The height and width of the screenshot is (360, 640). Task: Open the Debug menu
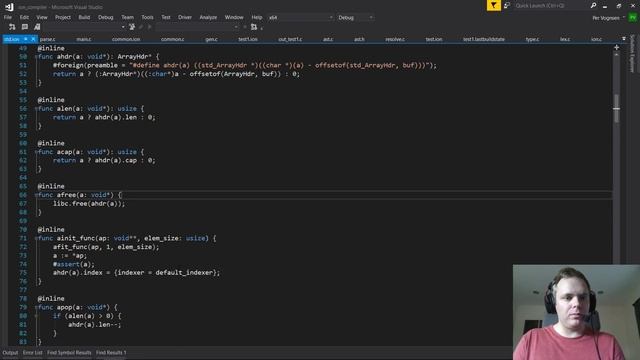[x=106, y=18]
